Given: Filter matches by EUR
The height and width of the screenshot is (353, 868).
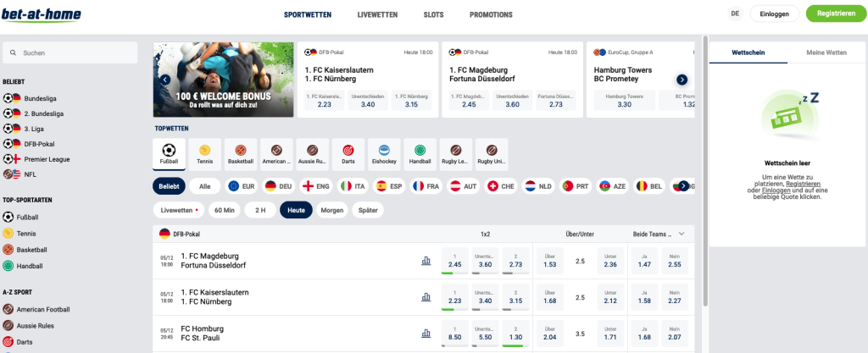Looking at the screenshot, I should pos(242,187).
